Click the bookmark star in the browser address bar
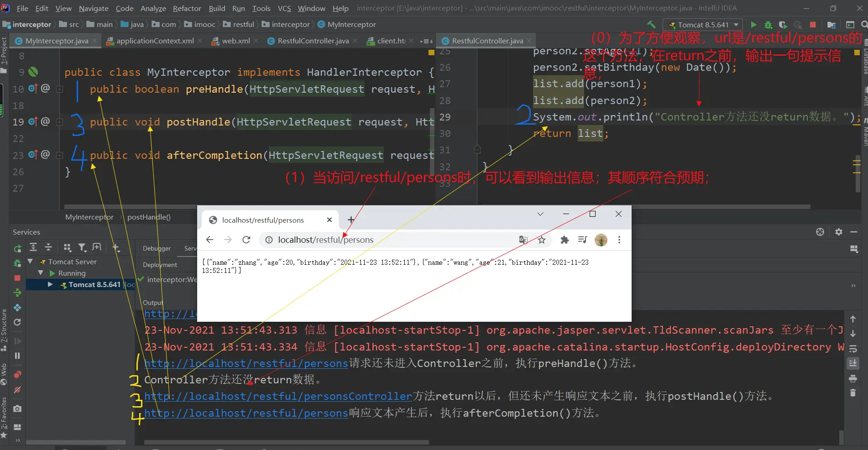Image resolution: width=868 pixels, height=450 pixels. (x=542, y=240)
